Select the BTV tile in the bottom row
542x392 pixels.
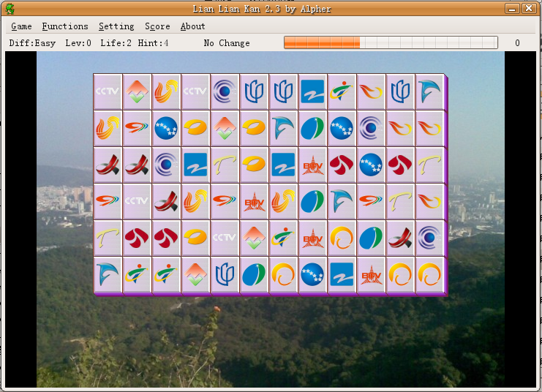click(371, 275)
